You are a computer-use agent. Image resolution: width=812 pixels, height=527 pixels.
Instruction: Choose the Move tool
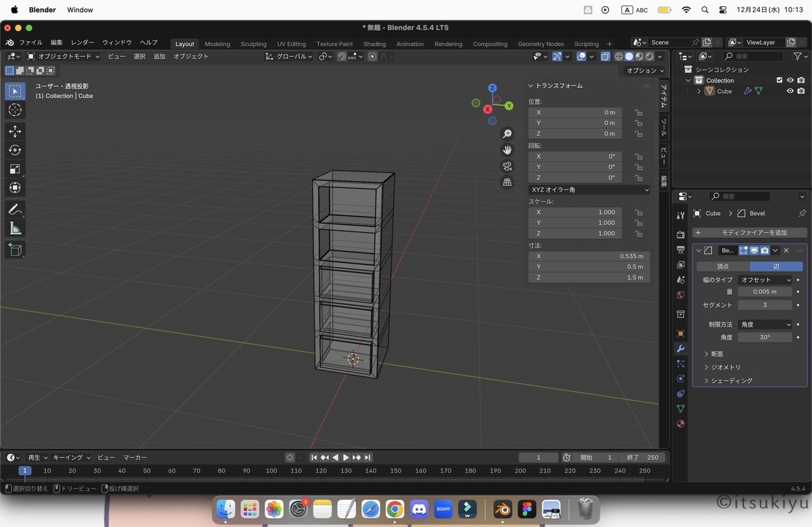(15, 131)
